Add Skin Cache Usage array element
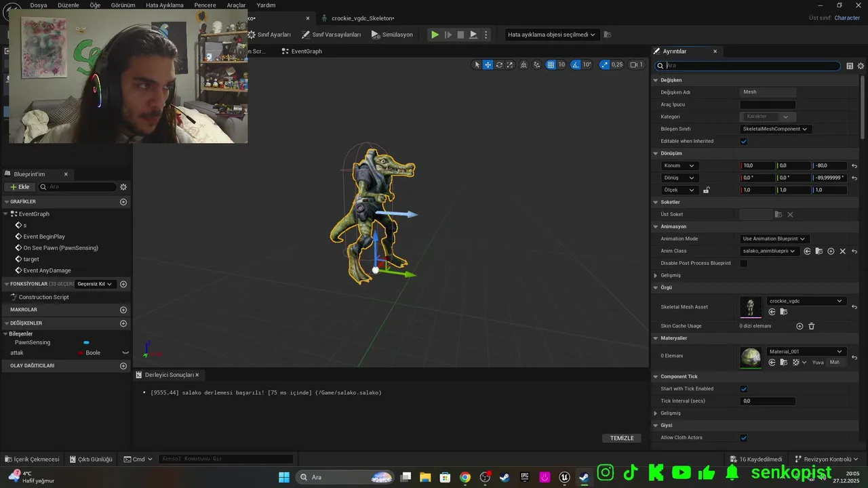The image size is (868, 488). (800, 326)
